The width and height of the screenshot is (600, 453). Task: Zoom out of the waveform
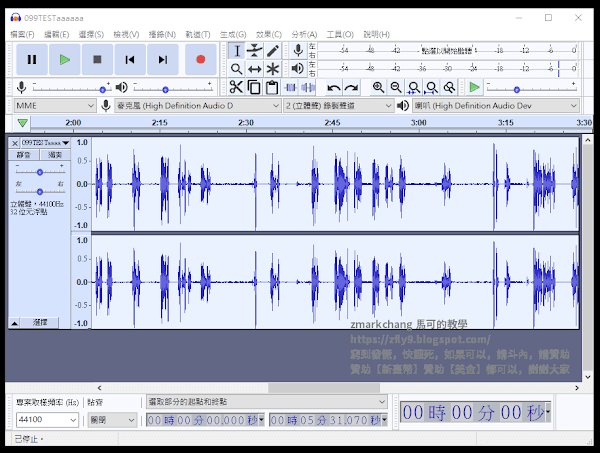coord(396,87)
